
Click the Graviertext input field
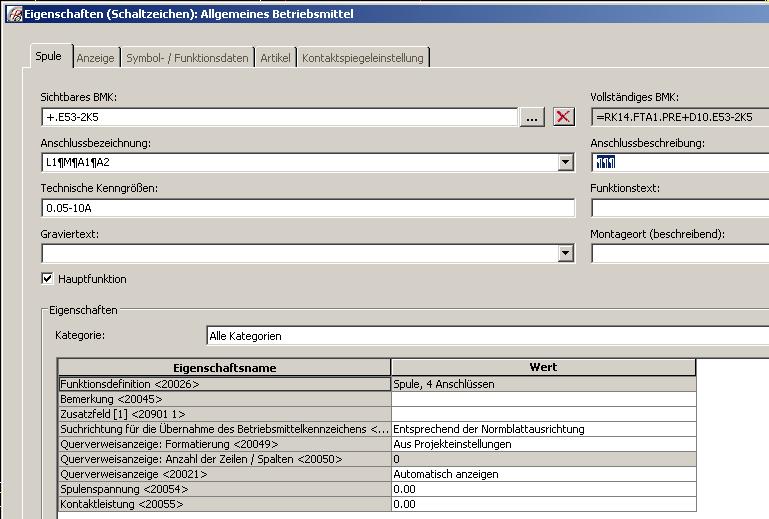click(300, 253)
